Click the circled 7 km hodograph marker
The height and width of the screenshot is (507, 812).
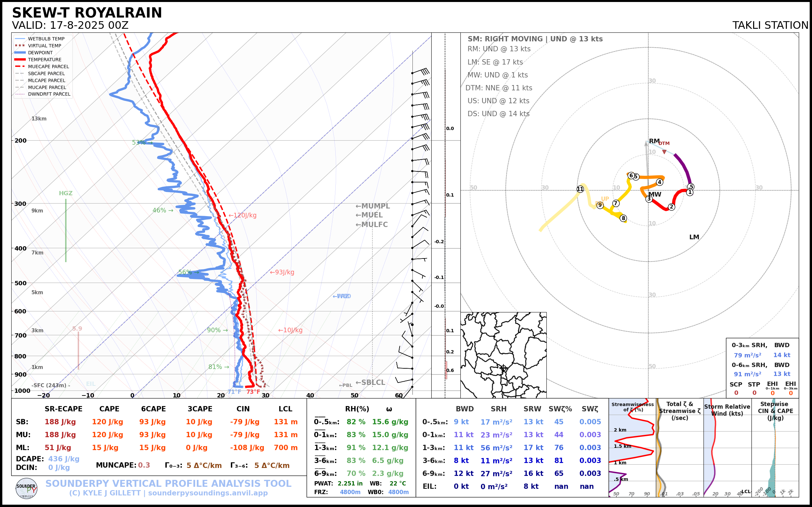pos(616,203)
